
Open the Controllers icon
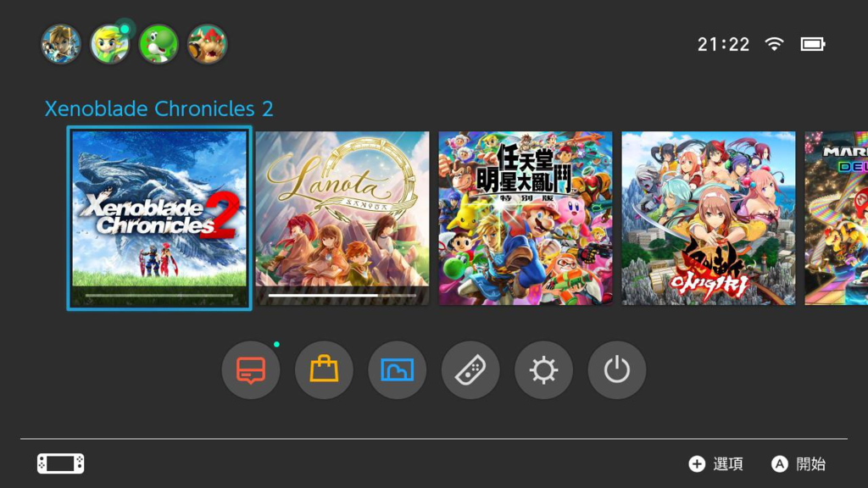470,369
